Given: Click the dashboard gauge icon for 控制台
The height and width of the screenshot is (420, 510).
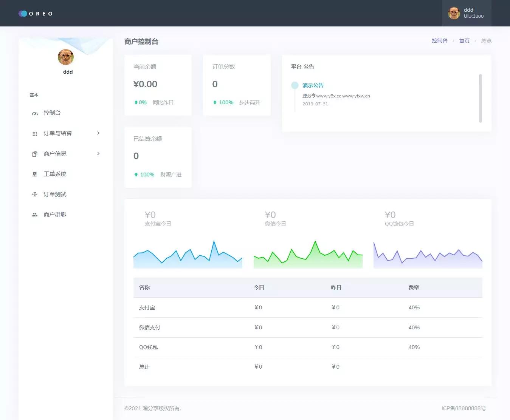Looking at the screenshot, I should [x=35, y=113].
